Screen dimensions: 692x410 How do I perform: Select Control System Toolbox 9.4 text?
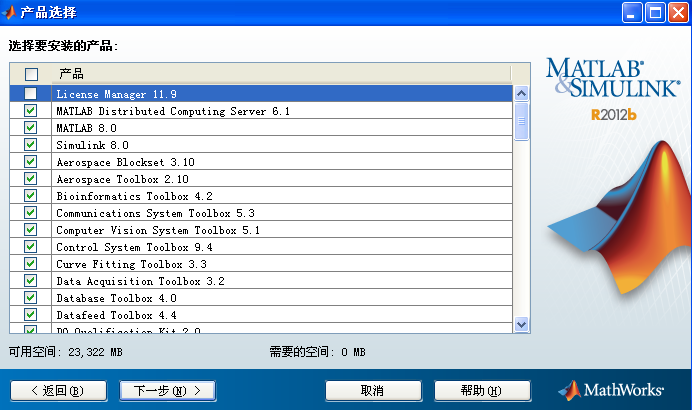[x=134, y=247]
